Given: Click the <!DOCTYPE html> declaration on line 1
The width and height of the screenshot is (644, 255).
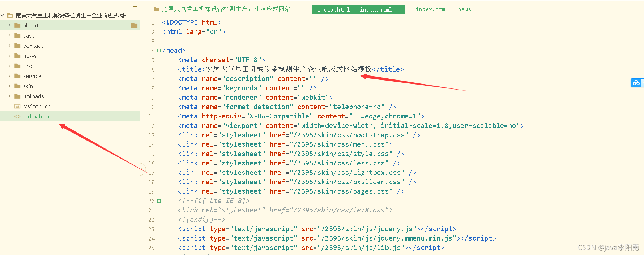Looking at the screenshot, I should click(x=192, y=22).
